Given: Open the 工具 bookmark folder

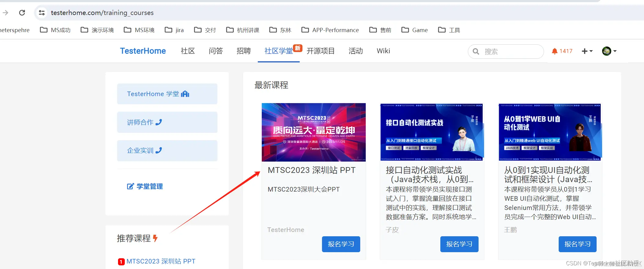Looking at the screenshot, I should (x=449, y=30).
